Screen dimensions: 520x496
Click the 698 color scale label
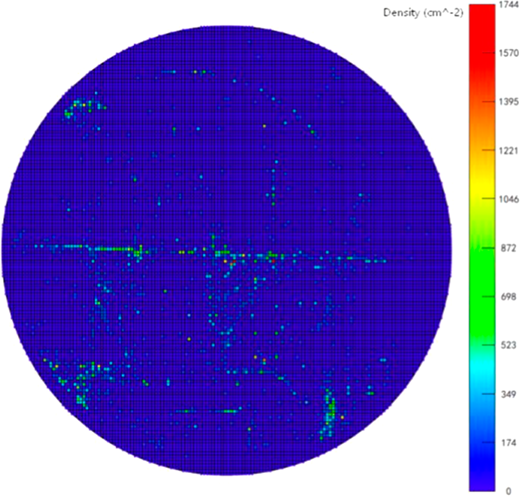(509, 297)
